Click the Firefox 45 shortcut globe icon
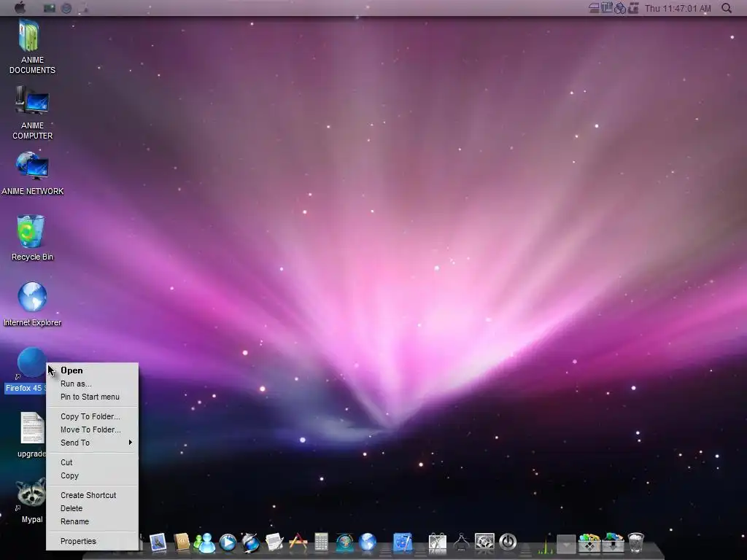The image size is (747, 560). (31, 363)
